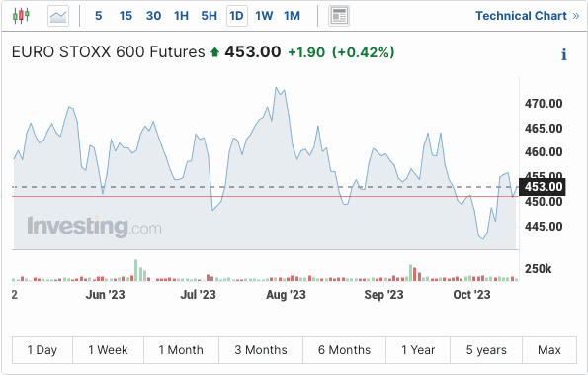
Task: Click the tallest green volume bar in June
Action: (x=136, y=270)
